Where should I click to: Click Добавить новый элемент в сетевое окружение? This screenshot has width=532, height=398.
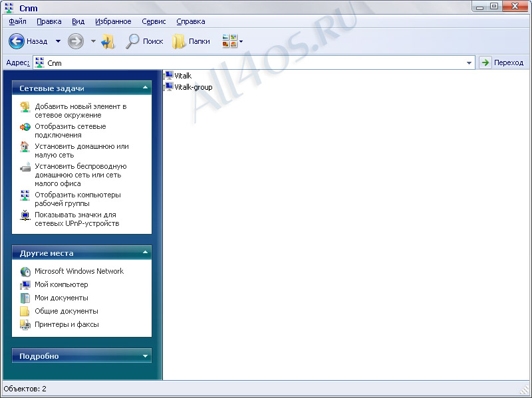click(80, 111)
